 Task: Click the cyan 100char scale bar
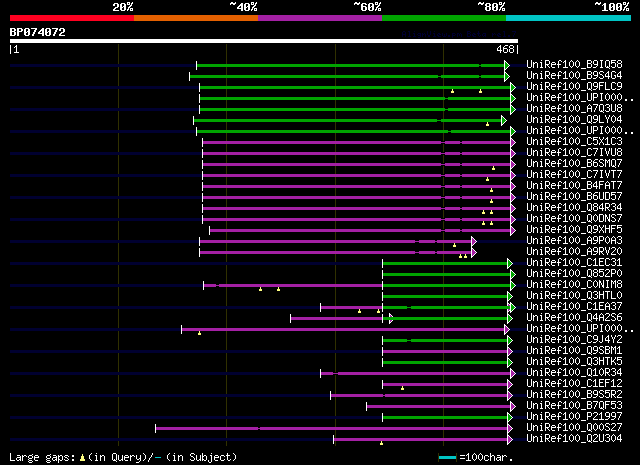point(447,458)
